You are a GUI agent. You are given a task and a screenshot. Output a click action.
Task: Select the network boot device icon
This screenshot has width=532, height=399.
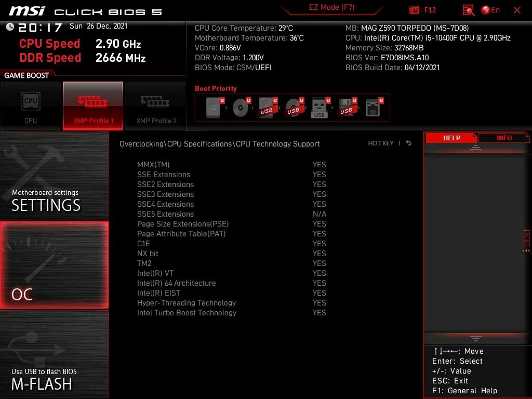[x=374, y=108]
